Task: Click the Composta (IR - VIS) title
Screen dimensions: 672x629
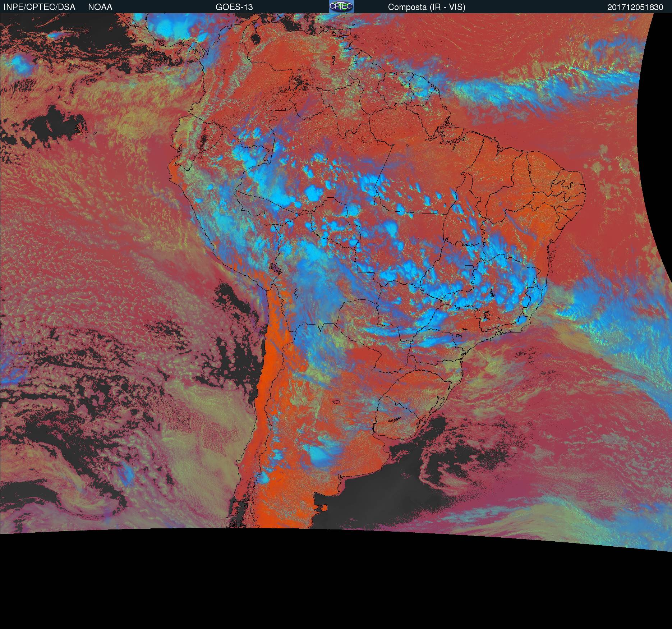Action: coord(427,7)
